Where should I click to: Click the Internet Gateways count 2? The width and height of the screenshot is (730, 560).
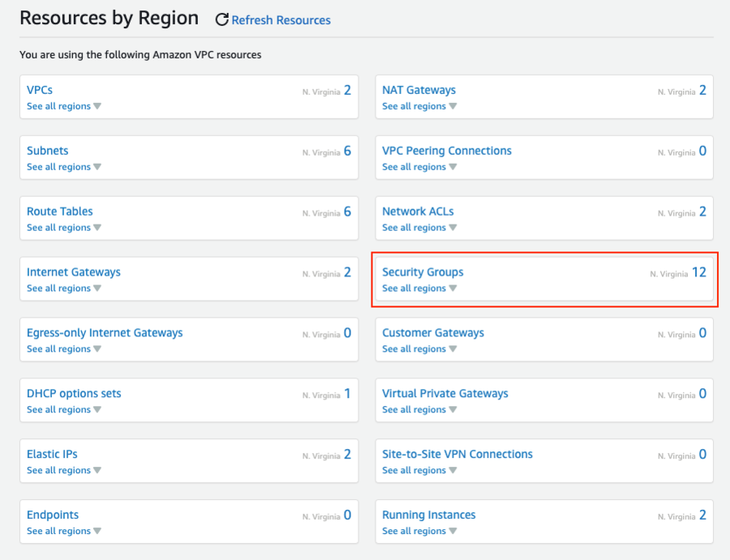pos(347,272)
